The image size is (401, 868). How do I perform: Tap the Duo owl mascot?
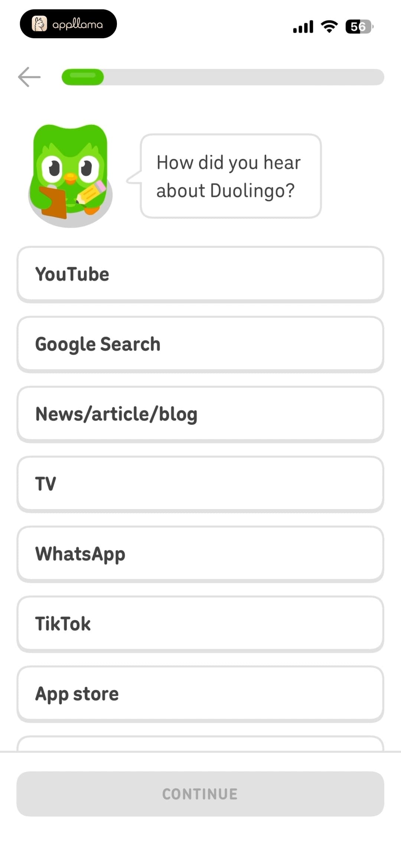(71, 175)
